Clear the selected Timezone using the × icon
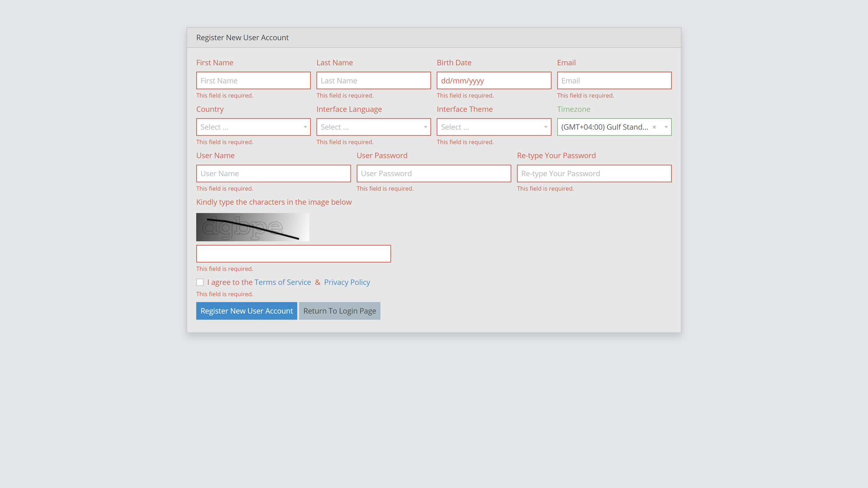This screenshot has width=868, height=488. tap(654, 127)
